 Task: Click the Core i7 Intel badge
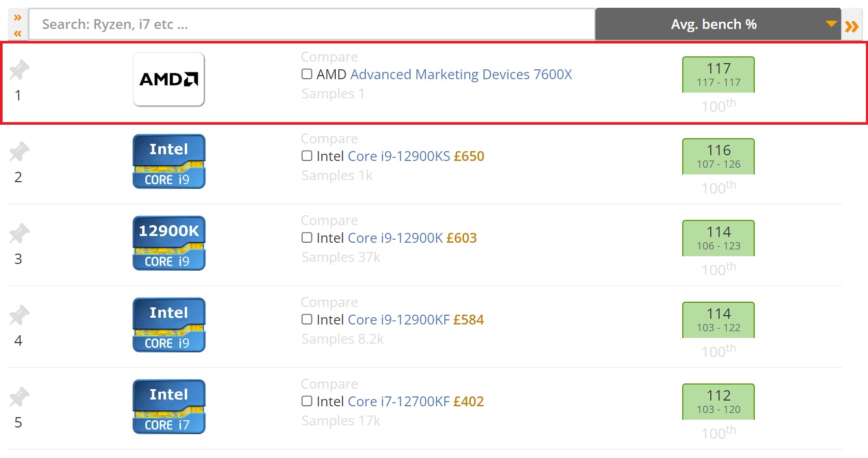169,407
